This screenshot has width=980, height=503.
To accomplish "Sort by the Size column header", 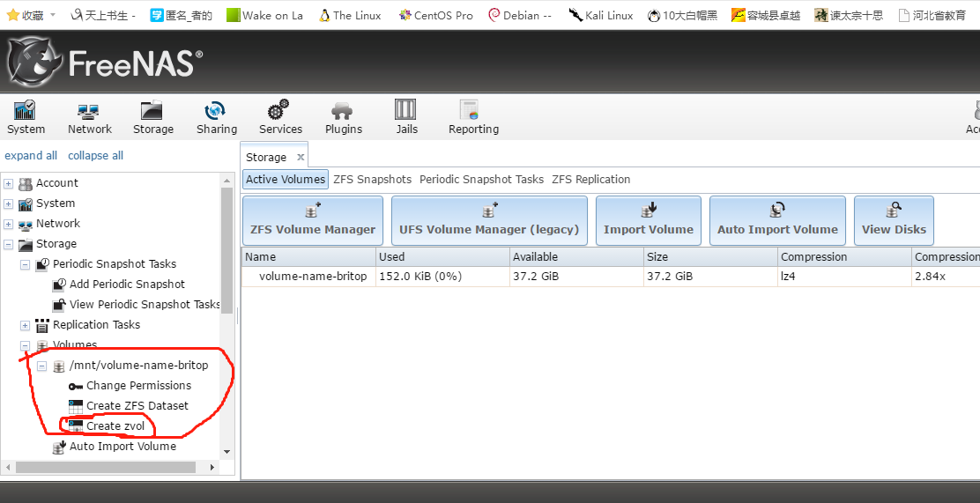I will pos(710,257).
